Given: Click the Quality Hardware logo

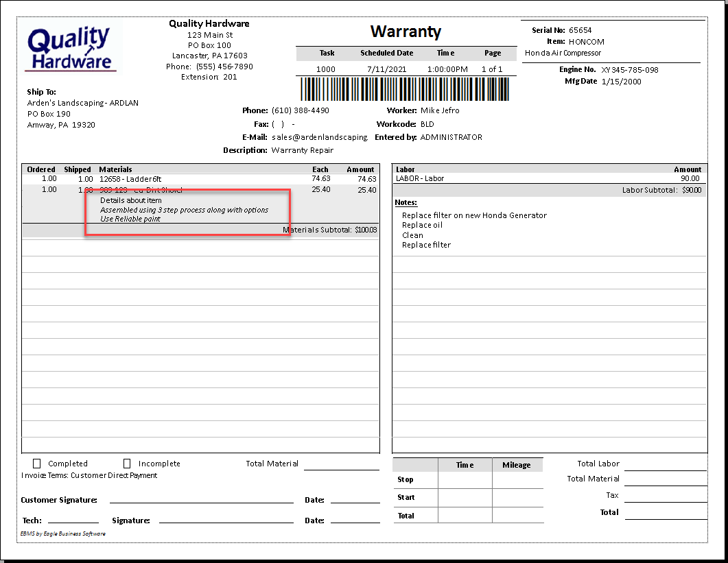Looking at the screenshot, I should tap(71, 48).
